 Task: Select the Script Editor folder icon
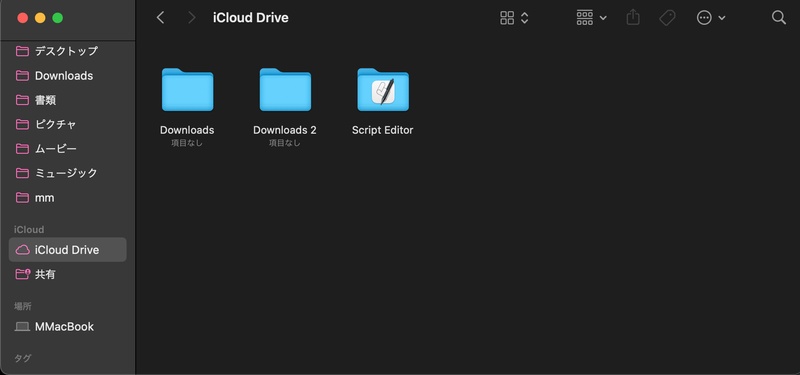pos(383,90)
